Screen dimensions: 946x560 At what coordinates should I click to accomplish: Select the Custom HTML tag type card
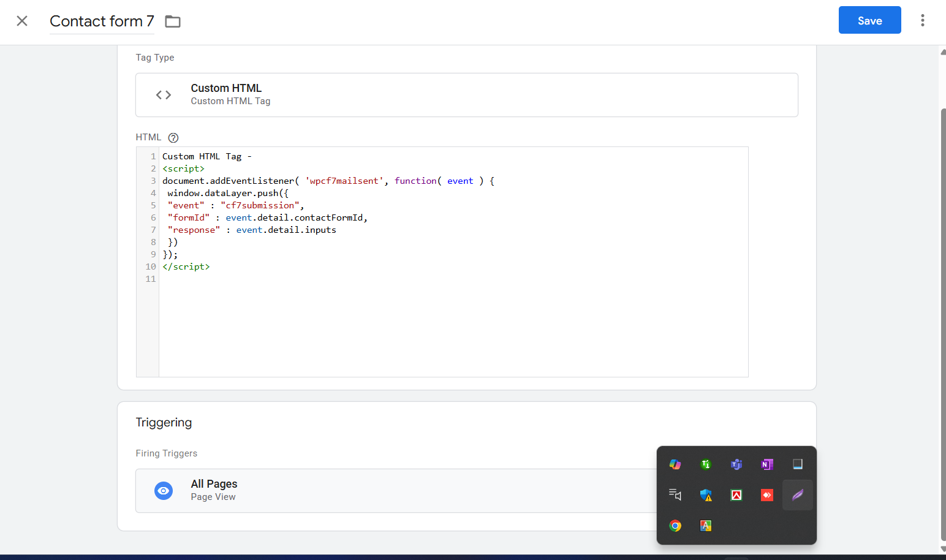pos(466,95)
